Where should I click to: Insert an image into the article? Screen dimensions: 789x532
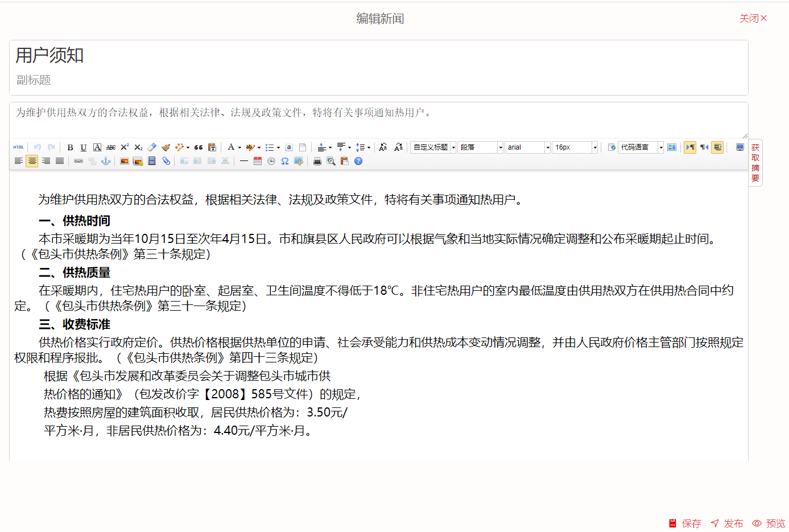(x=124, y=161)
